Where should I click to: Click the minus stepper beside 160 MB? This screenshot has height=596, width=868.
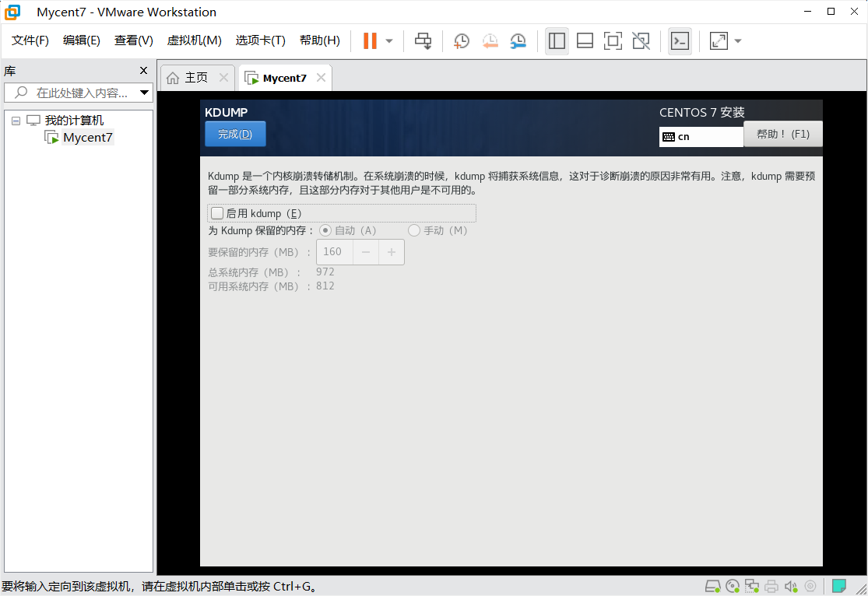click(365, 251)
